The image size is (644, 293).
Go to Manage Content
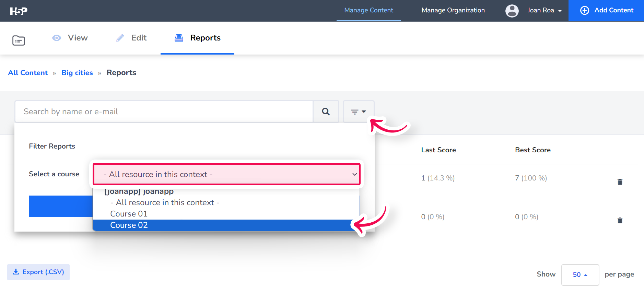(369, 10)
